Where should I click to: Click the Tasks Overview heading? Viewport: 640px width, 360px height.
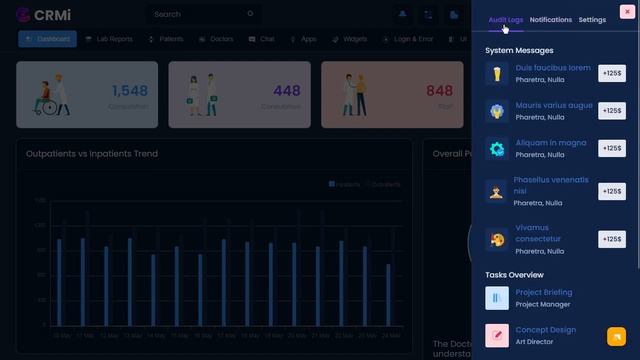tap(514, 275)
